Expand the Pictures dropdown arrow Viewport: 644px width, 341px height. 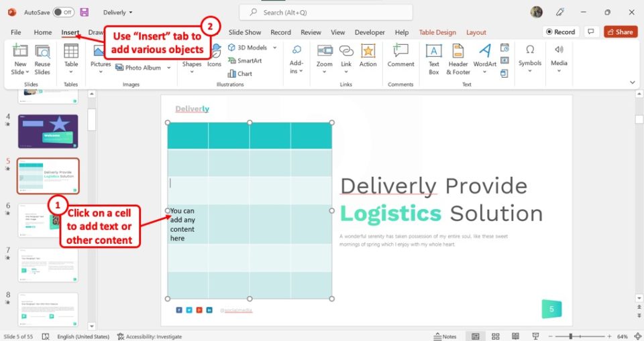[x=101, y=72]
